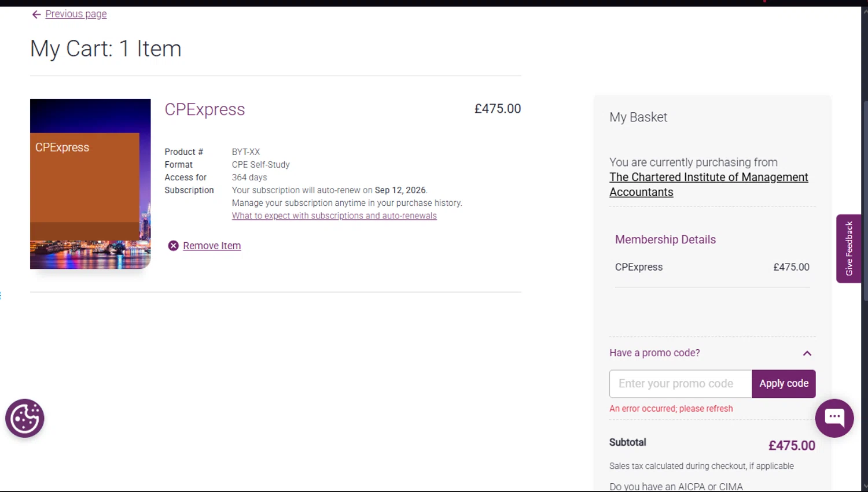Focus the promo code input field
This screenshot has height=492, width=868.
680,384
